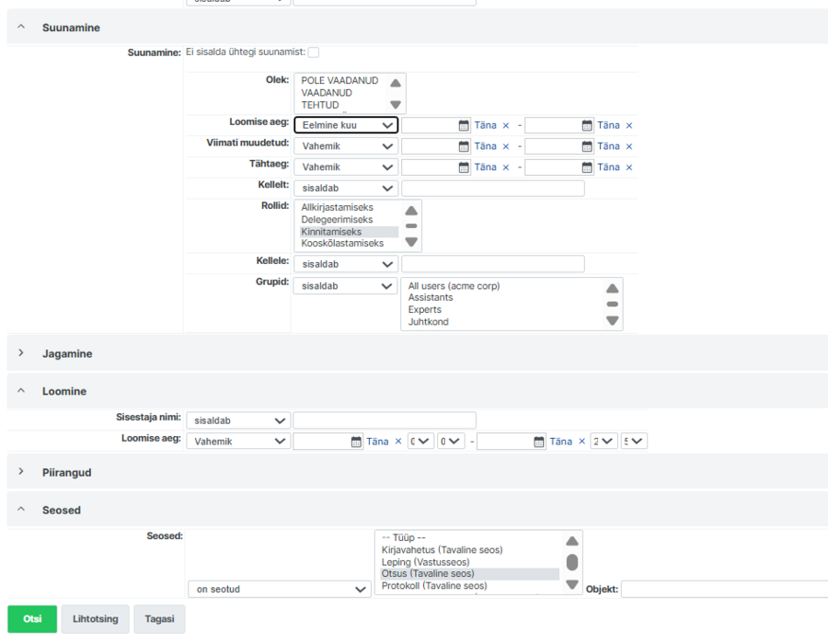
Task: Open start date calendar in Suunamine's Loomise aeg
Action: tap(463, 125)
